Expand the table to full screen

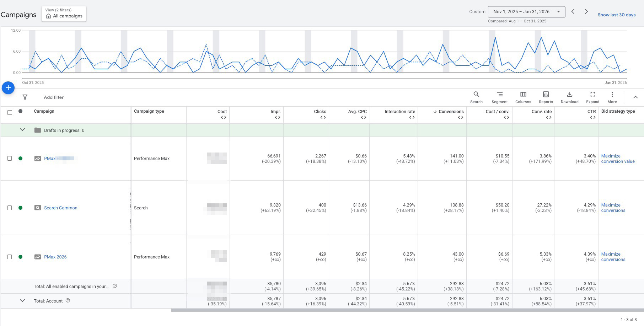click(592, 97)
